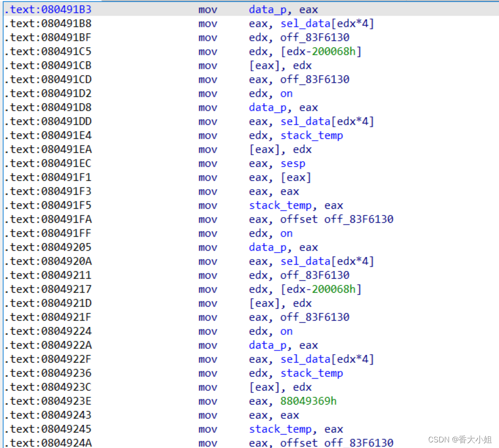499x448 pixels.
Task: Click off_83F6130 operand on line 080491CD
Action: (315, 80)
